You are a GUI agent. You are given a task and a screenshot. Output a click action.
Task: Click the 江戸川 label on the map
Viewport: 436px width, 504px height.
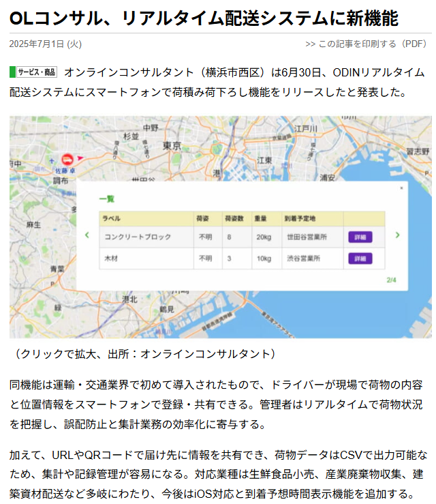(305, 129)
